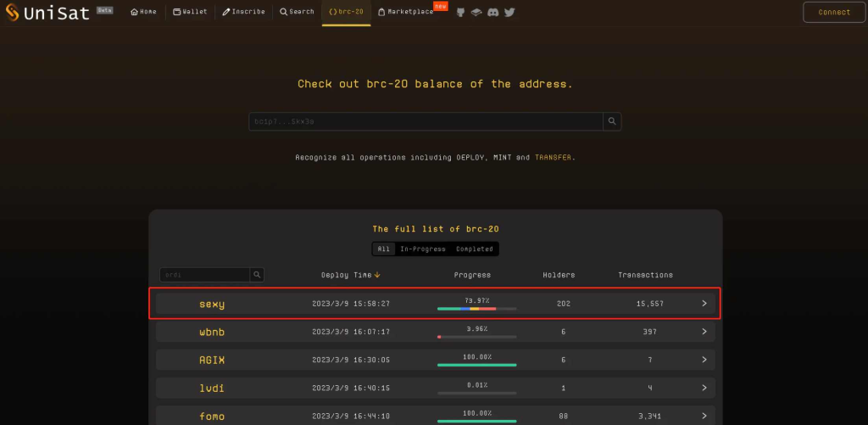Open the AGIX token name
Screen dimensions: 868x425
(212, 360)
